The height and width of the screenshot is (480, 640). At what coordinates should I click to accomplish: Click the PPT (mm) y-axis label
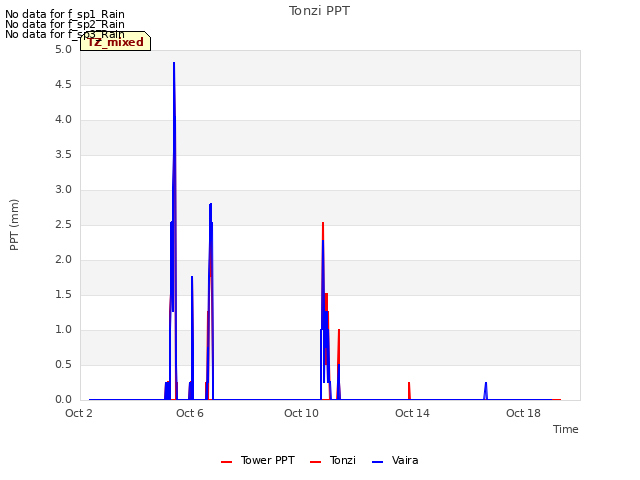tap(14, 225)
